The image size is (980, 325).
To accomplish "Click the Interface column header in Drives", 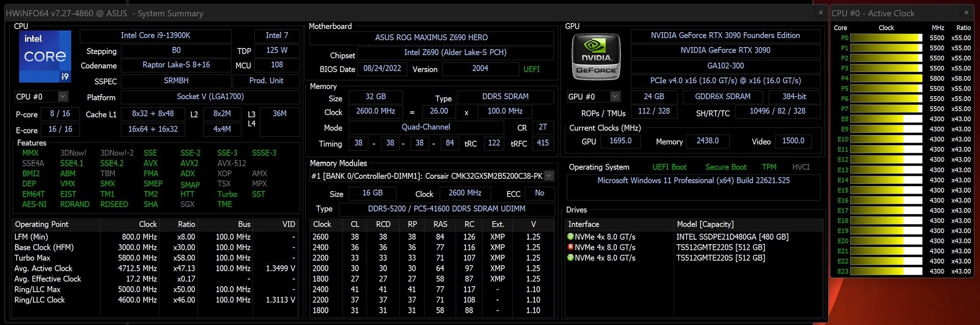I will click(620, 224).
